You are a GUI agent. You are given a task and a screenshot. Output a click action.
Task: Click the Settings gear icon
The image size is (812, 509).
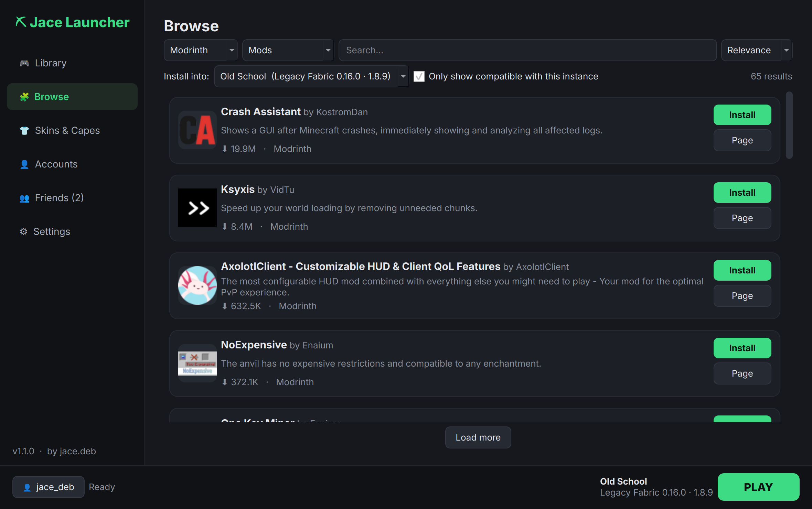click(23, 231)
